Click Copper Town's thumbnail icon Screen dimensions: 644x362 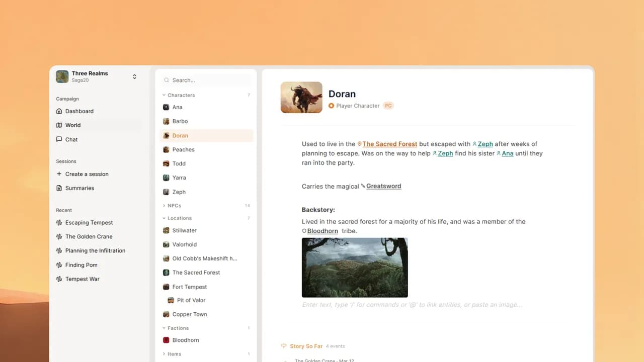coord(166,314)
